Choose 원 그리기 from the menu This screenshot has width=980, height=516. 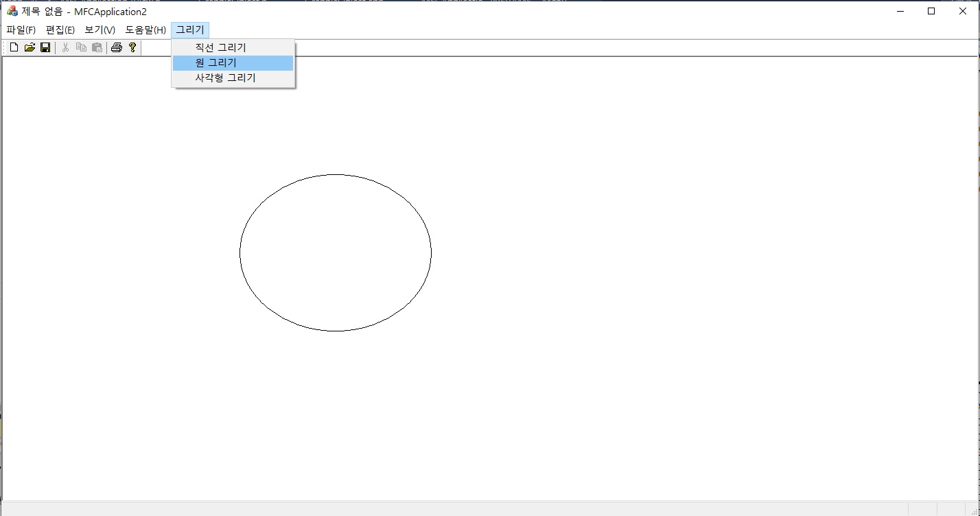pyautogui.click(x=233, y=63)
